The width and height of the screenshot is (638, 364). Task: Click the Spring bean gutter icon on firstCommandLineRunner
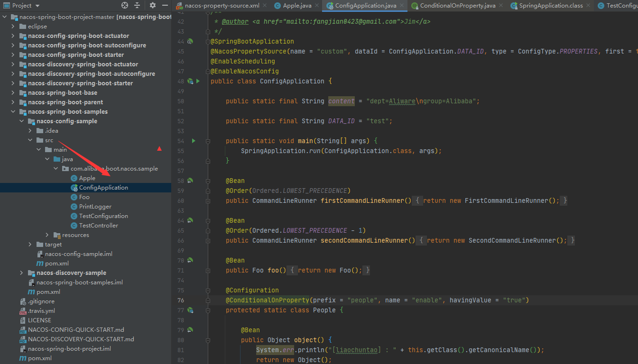(x=189, y=180)
